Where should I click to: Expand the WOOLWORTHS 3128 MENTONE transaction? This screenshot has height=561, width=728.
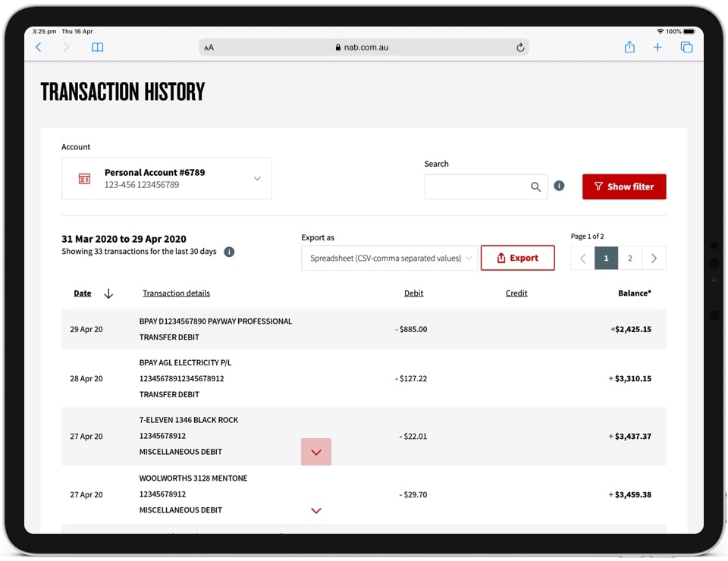click(x=316, y=510)
